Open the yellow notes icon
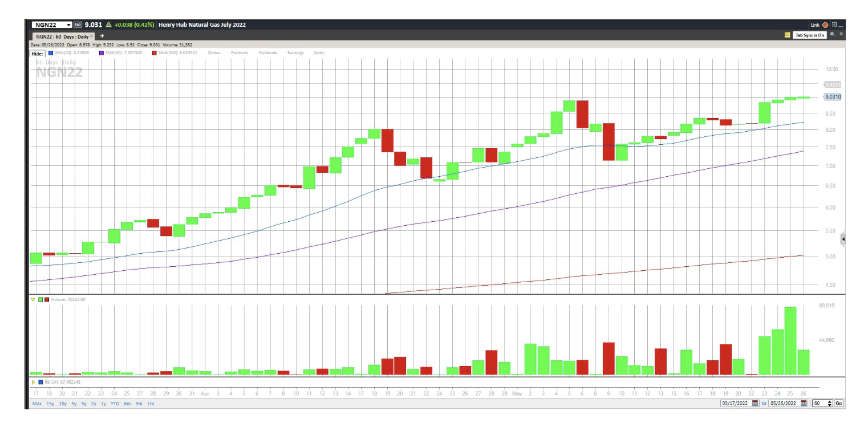Viewport: 868px width, 431px height. point(788,35)
